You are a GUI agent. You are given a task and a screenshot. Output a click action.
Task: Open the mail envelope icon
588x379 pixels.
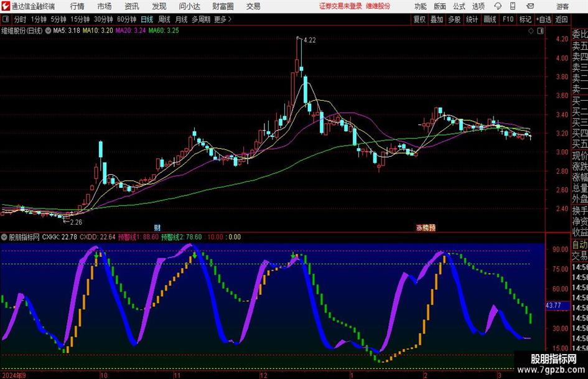(x=530, y=6)
